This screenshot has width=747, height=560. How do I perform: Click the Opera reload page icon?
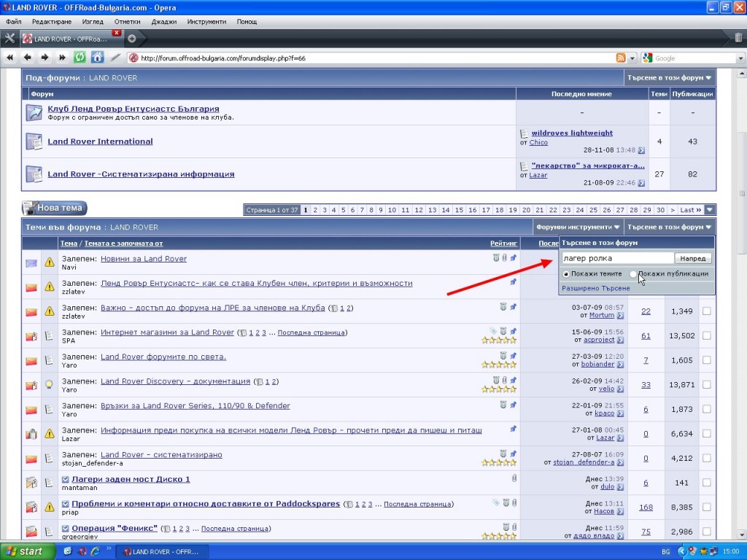pyautogui.click(x=80, y=58)
